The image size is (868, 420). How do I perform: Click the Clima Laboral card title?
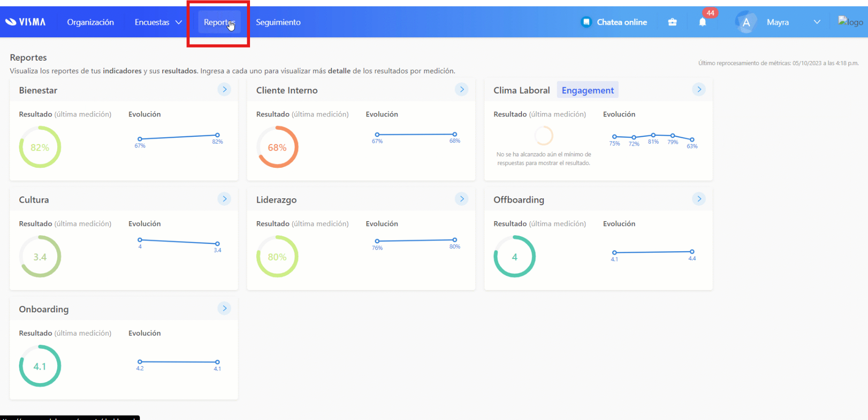point(521,90)
